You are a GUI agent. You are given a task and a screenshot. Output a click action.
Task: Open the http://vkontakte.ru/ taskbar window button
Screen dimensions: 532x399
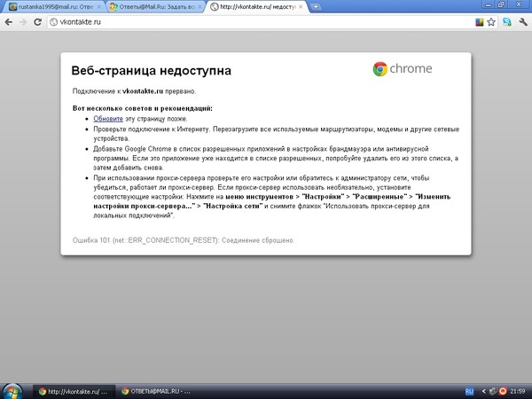(x=74, y=392)
